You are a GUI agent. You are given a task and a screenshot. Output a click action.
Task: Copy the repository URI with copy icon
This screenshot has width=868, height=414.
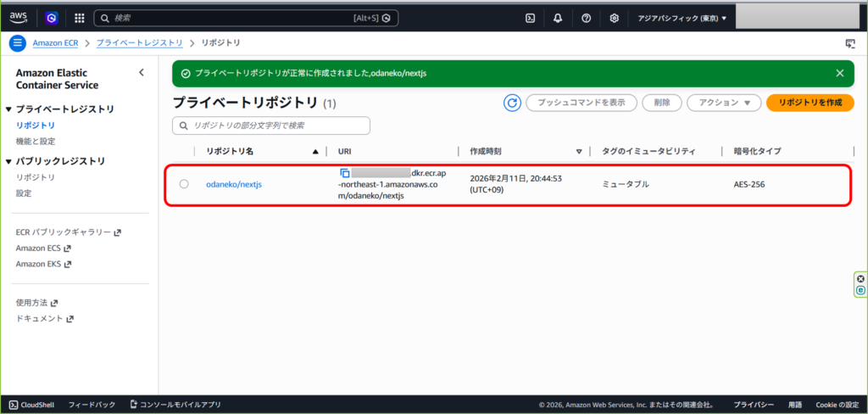pyautogui.click(x=345, y=173)
